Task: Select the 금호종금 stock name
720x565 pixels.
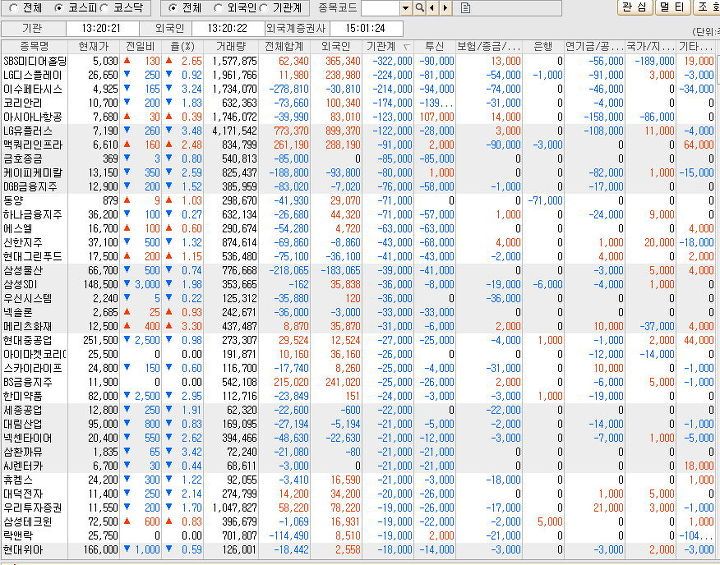Action: tap(22, 159)
